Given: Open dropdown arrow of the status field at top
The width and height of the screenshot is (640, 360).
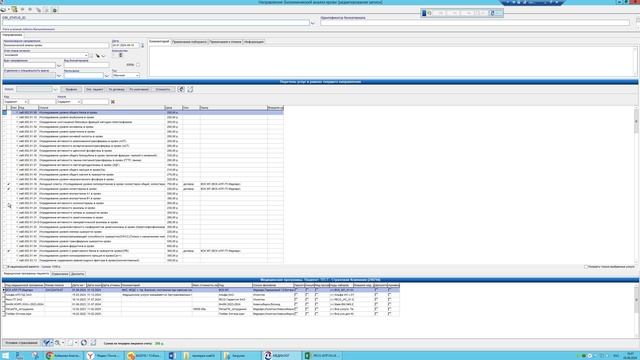Looking at the screenshot, I should (313, 23).
